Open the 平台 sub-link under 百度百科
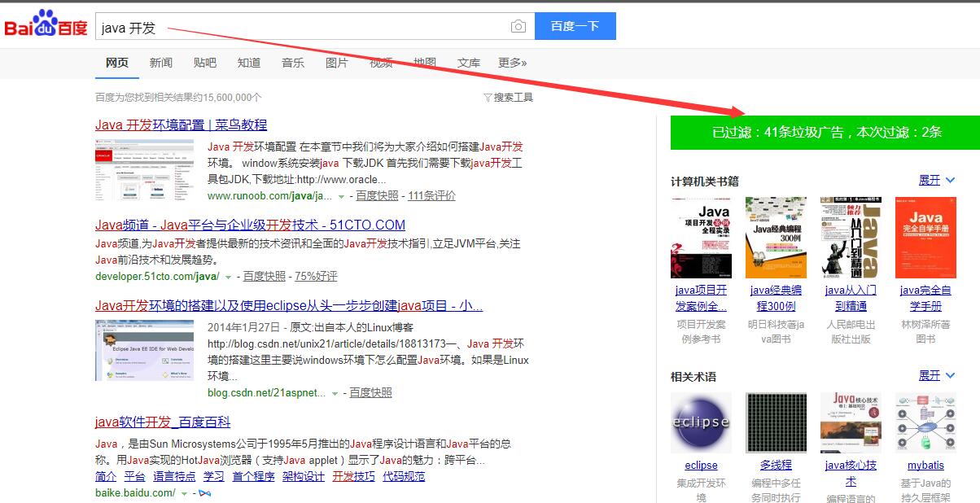The image size is (980, 503). pyautogui.click(x=135, y=477)
